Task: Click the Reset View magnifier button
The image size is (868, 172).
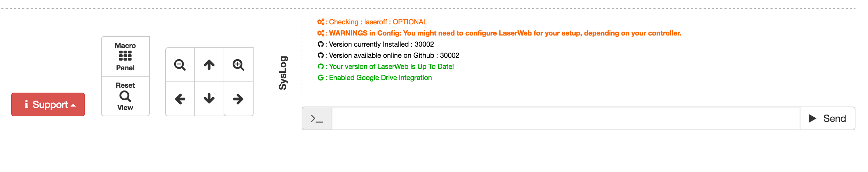Action: click(125, 96)
